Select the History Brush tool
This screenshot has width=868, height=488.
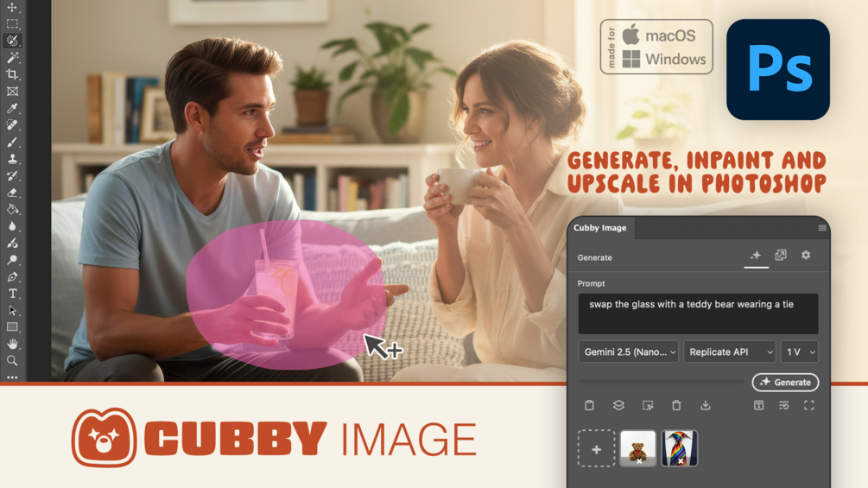tap(12, 175)
